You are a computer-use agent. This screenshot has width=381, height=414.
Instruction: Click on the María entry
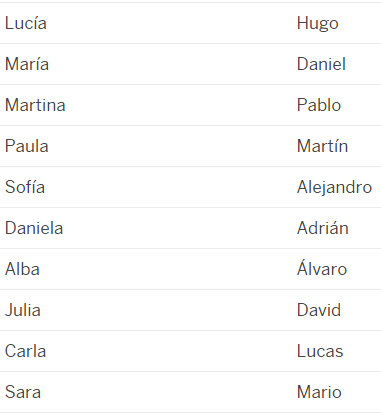27,64
